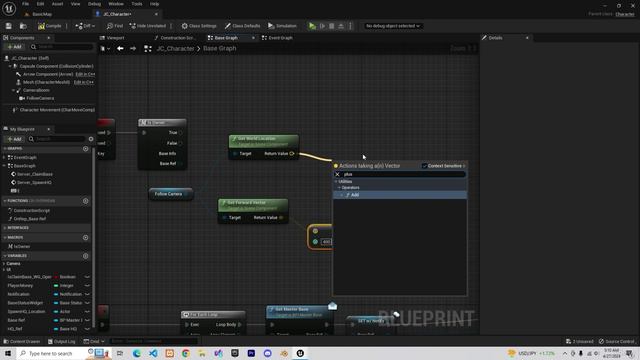Viewport: 640px width, 360px height.
Task: Open the Asset menu
Action: [57, 4]
